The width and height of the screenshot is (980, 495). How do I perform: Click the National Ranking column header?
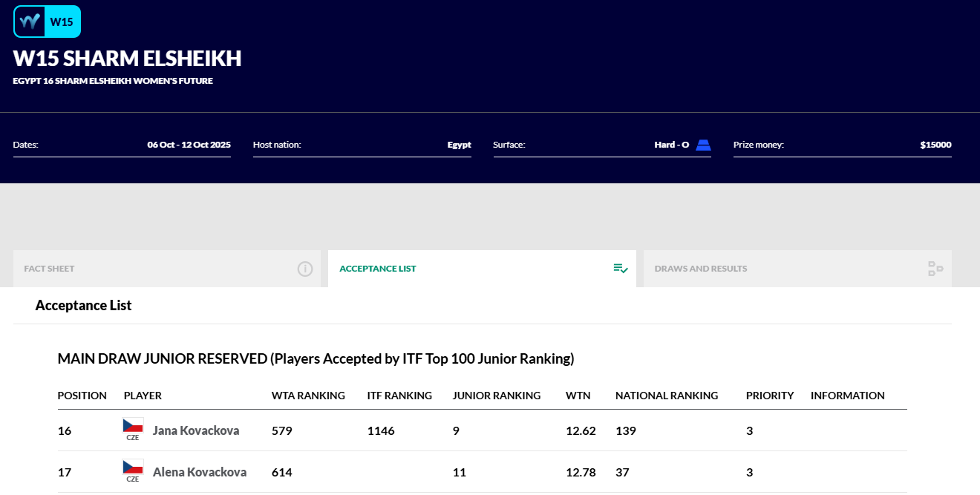pos(667,396)
